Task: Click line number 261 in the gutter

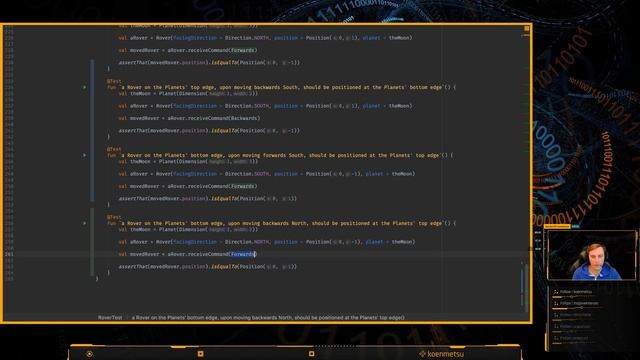Action: [x=9, y=254]
